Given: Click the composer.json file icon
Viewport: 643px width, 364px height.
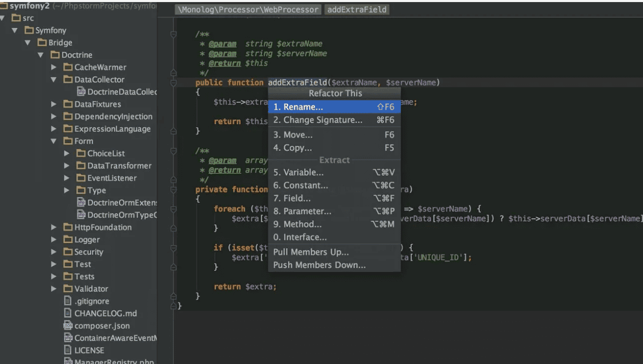Looking at the screenshot, I should [68, 326].
